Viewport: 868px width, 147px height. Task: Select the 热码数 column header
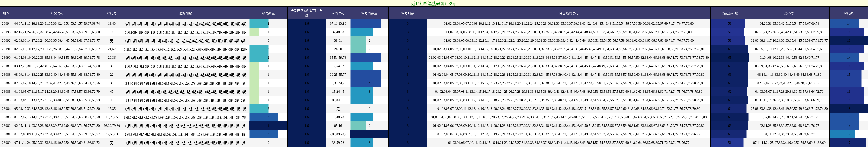848,13
